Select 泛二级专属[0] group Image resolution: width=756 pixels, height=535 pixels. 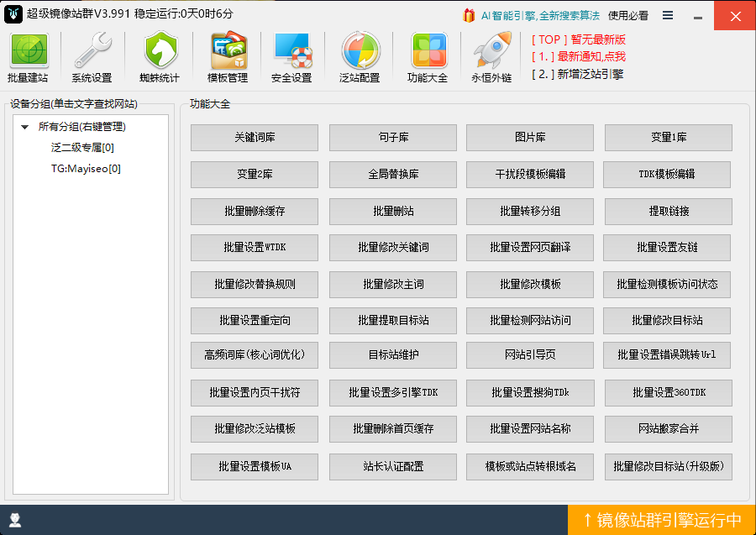pyautogui.click(x=82, y=148)
